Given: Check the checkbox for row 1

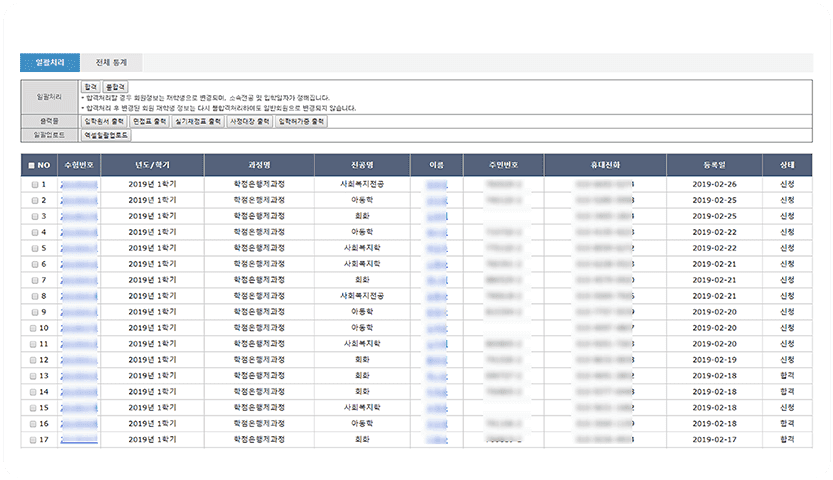Looking at the screenshot, I should 32,185.
